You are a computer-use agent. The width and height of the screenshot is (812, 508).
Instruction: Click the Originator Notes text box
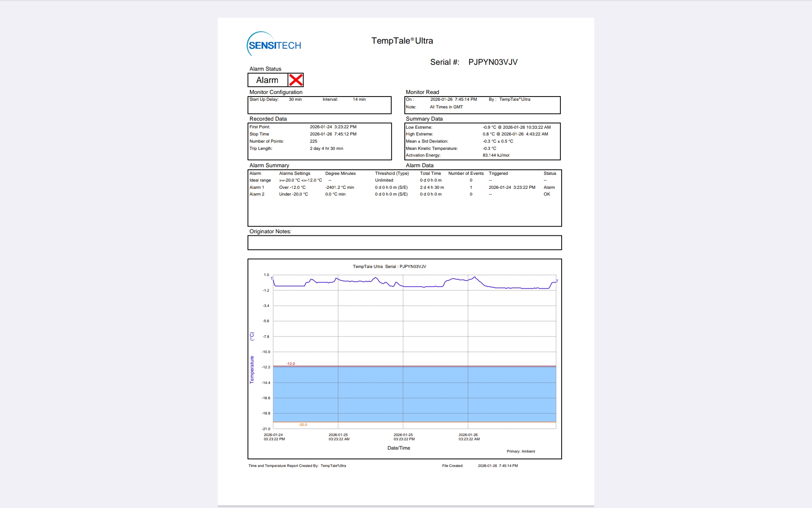[x=404, y=243]
